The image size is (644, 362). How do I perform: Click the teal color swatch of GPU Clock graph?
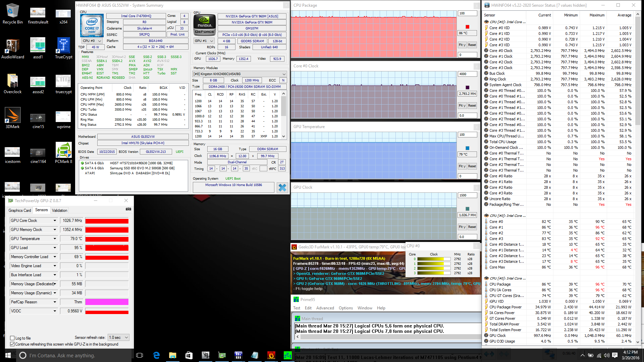coord(468,209)
